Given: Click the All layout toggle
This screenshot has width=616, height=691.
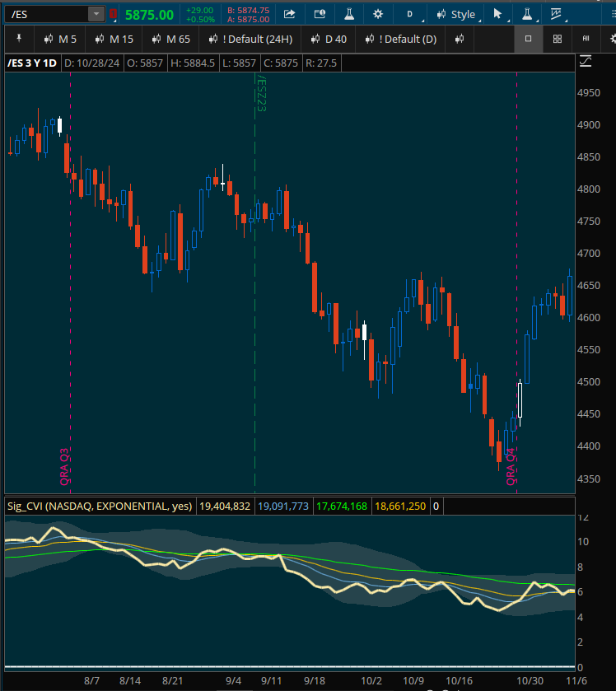Looking at the screenshot, I should click(x=586, y=39).
